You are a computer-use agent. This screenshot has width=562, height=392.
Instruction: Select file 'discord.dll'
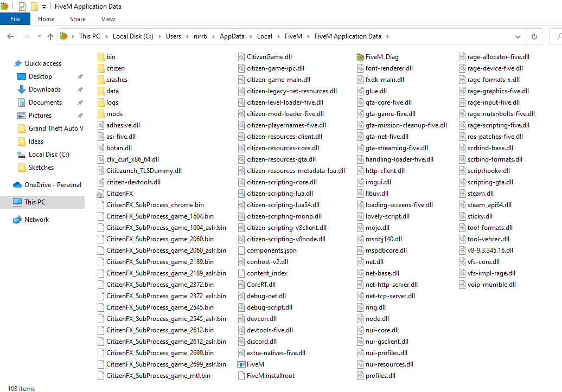(261, 342)
